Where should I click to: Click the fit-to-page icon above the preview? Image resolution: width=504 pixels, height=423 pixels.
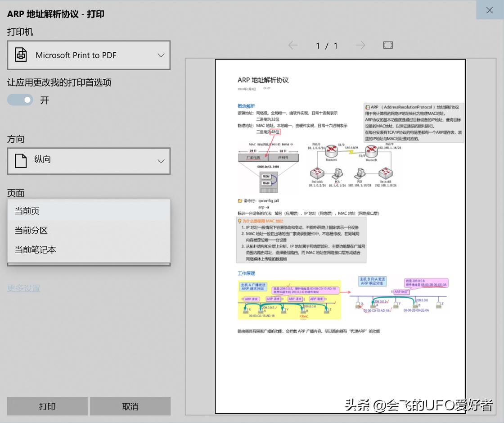[x=387, y=45]
